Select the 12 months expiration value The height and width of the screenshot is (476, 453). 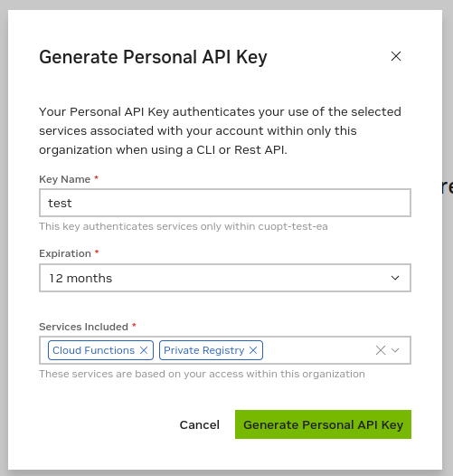point(80,279)
